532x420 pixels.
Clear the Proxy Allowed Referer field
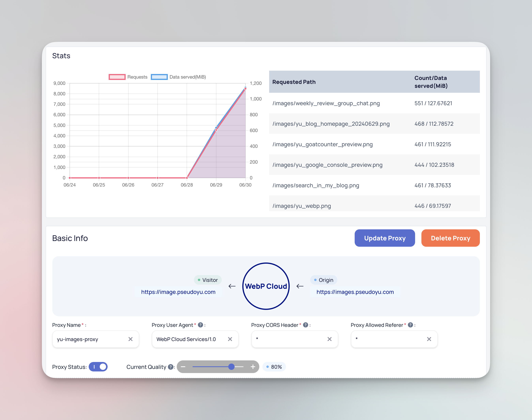click(x=429, y=339)
